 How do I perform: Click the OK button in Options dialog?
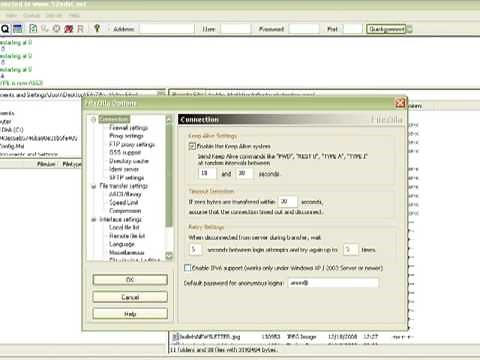130,280
